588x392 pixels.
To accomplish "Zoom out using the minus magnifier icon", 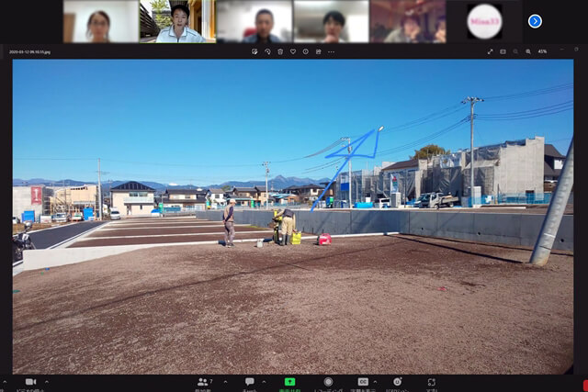I will click(515, 51).
